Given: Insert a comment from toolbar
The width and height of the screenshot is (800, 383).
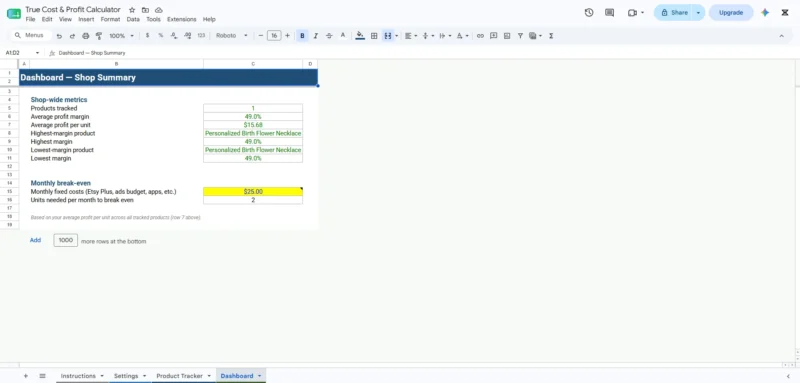Looking at the screenshot, I should tap(493, 36).
